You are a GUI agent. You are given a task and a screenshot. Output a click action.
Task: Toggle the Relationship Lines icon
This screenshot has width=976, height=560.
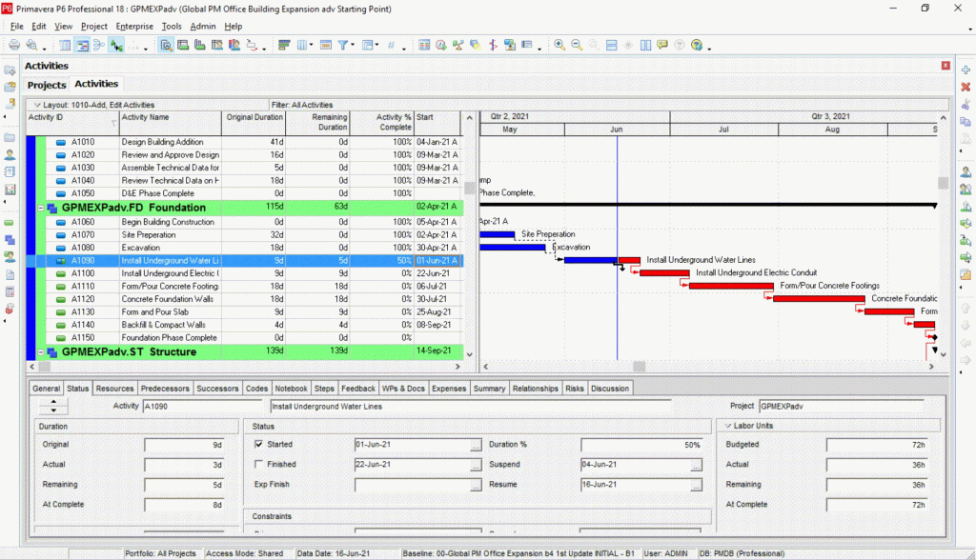[116, 45]
